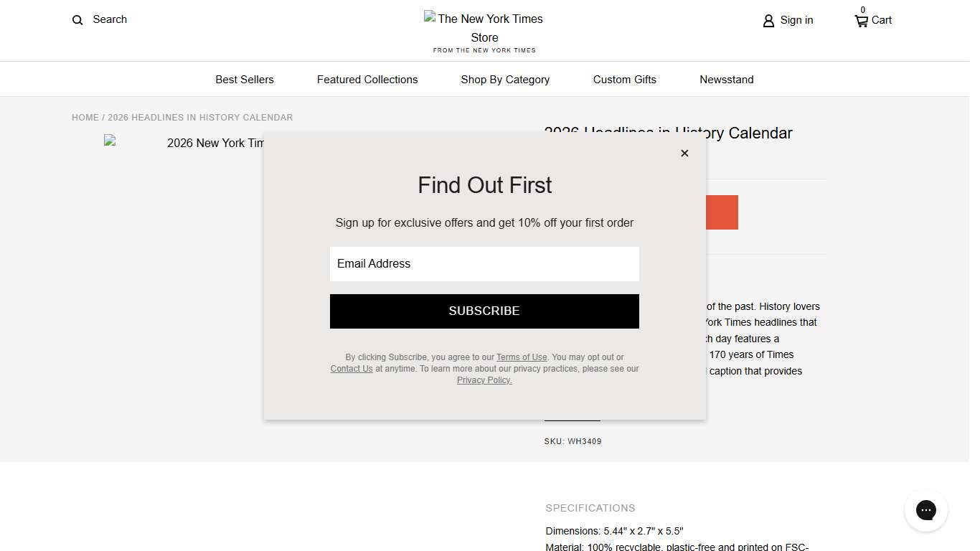The image size is (980, 551).
Task: Dismiss the Find Out First popup
Action: 684,153
